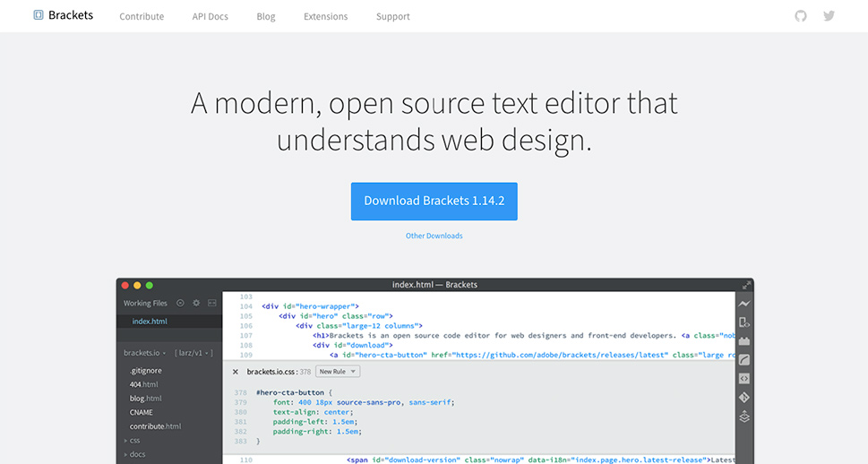
Task: Open the Support nav item
Action: click(393, 17)
